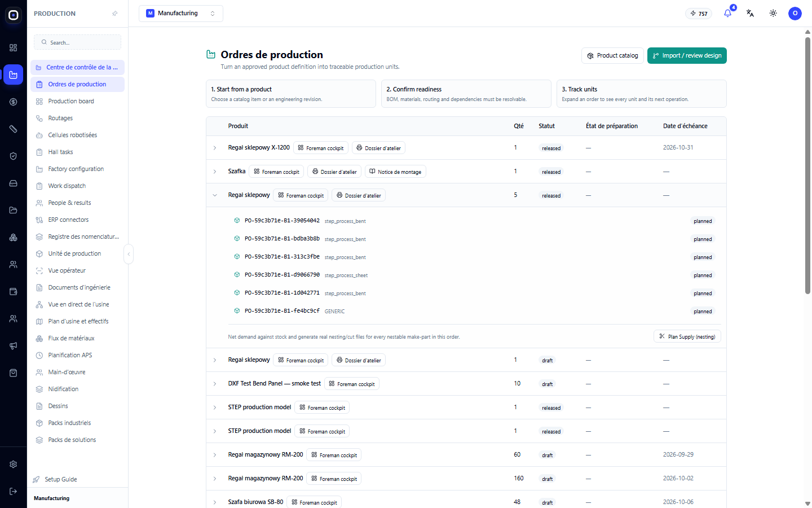Select Planification APS in sidebar

tap(77, 355)
